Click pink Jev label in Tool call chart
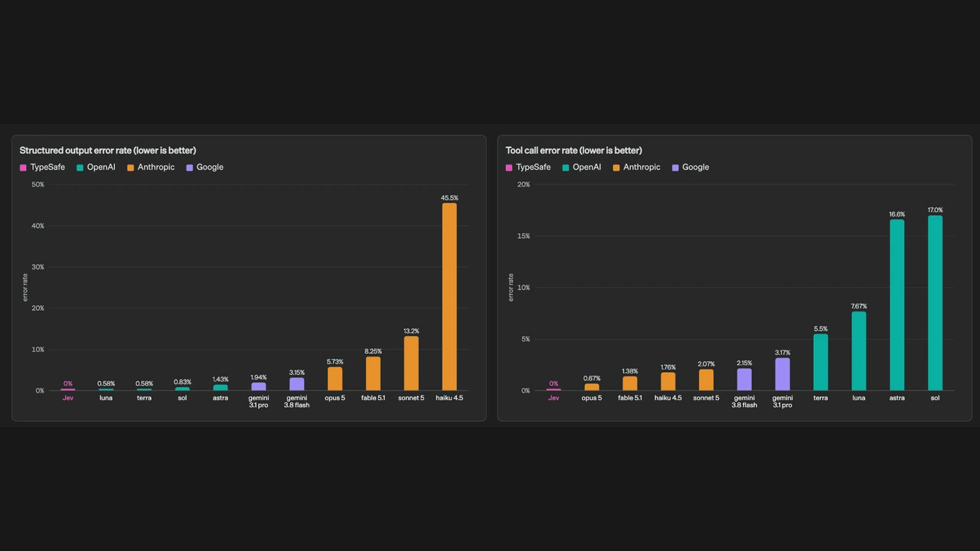 553,398
